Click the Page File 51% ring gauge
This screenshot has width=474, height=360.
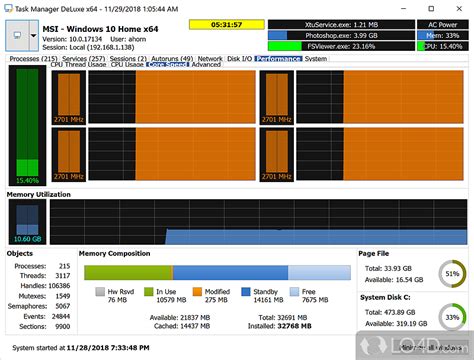452,274
